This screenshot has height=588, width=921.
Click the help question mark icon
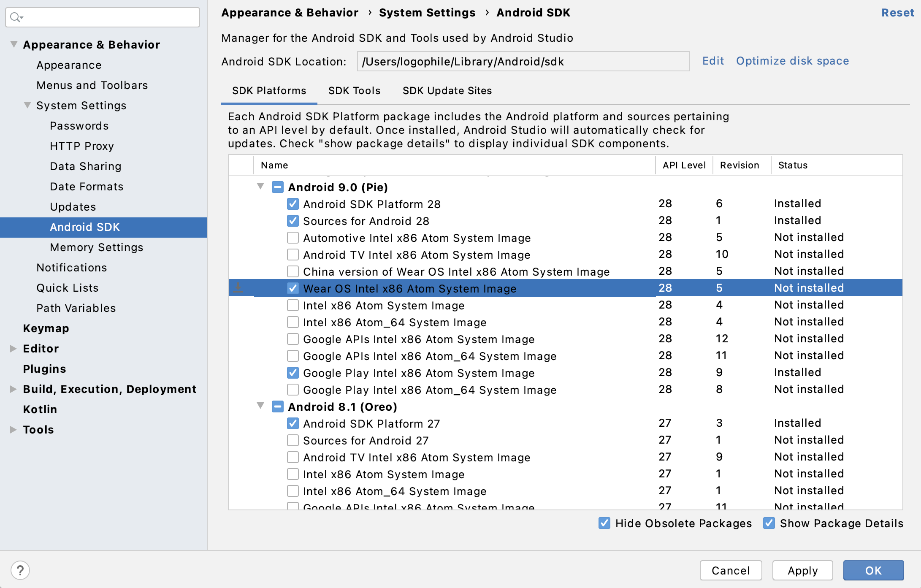(20, 570)
